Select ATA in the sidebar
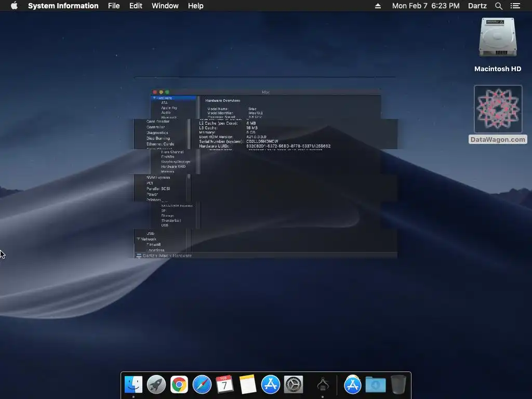Screen dimensions: 532x399 [164, 102]
